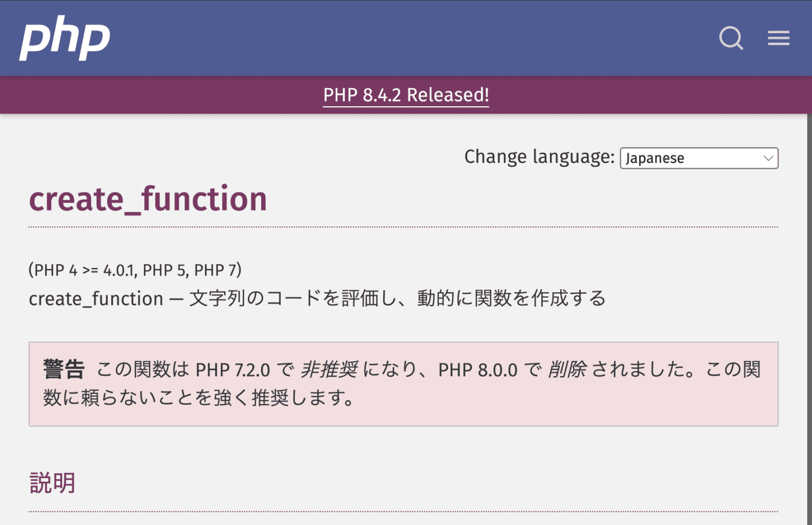Viewport: 812px width, 525px height.
Task: Jump to the create_function page heading
Action: (x=147, y=199)
